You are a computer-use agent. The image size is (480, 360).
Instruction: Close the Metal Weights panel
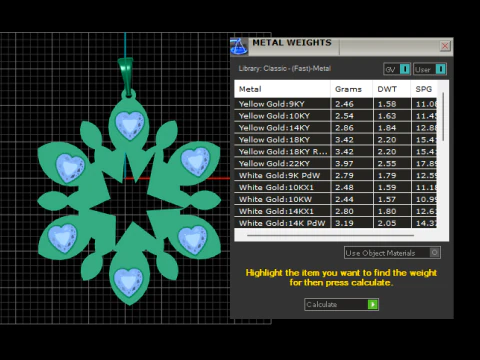pyautogui.click(x=445, y=46)
